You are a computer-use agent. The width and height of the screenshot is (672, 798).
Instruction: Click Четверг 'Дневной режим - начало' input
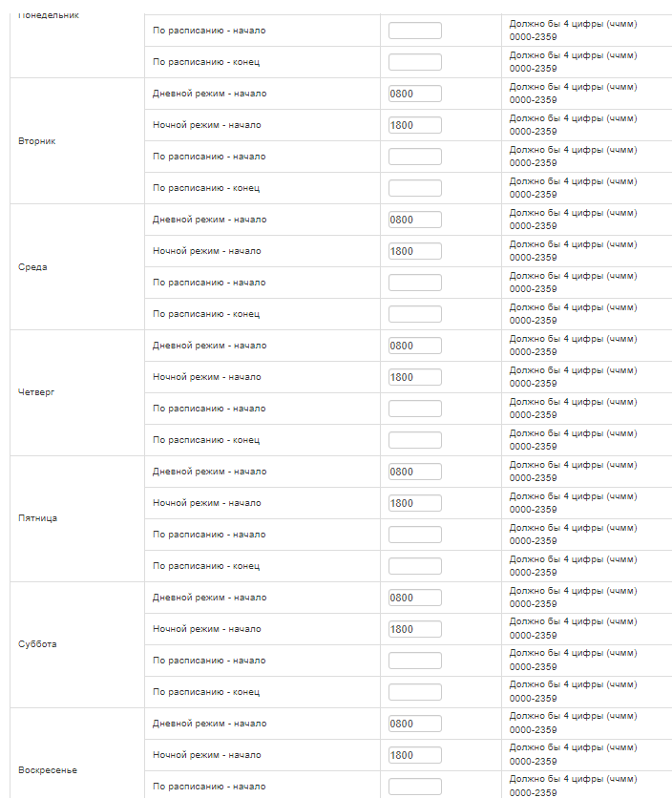pos(415,346)
